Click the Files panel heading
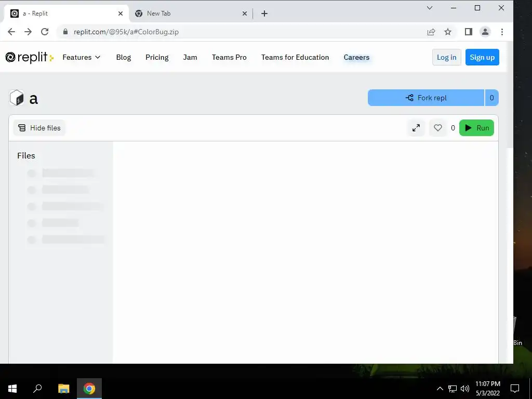This screenshot has width=532, height=399. click(26, 156)
